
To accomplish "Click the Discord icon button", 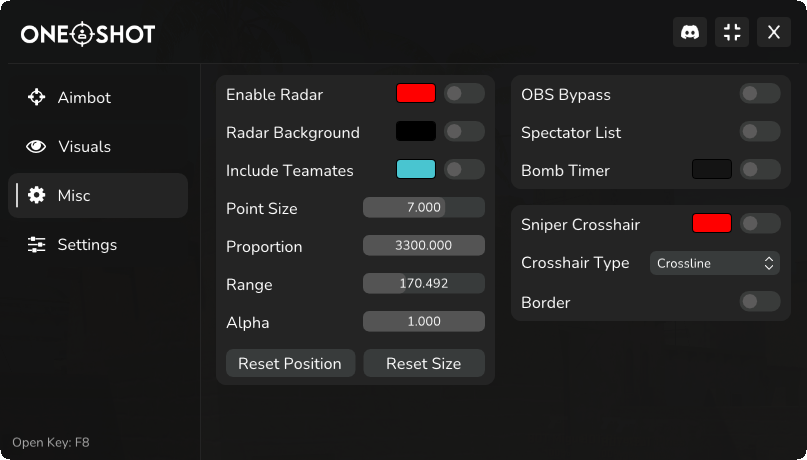I will tap(689, 32).
